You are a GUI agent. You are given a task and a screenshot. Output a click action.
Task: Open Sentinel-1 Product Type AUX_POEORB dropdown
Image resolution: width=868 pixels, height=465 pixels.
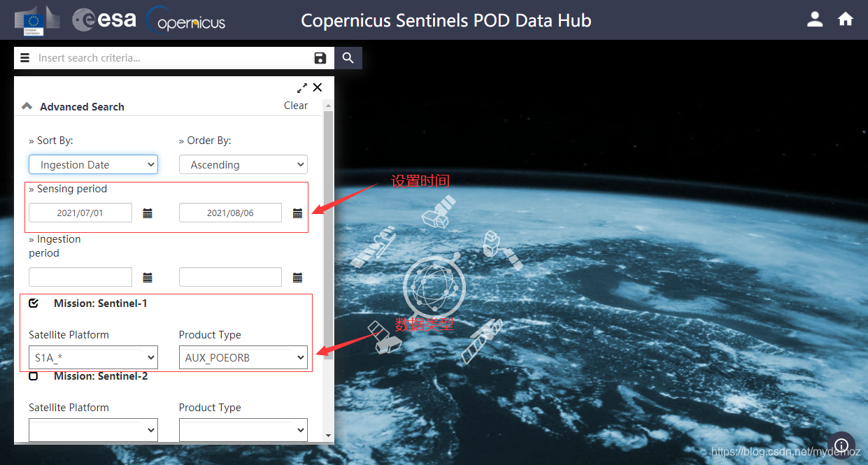pos(243,357)
